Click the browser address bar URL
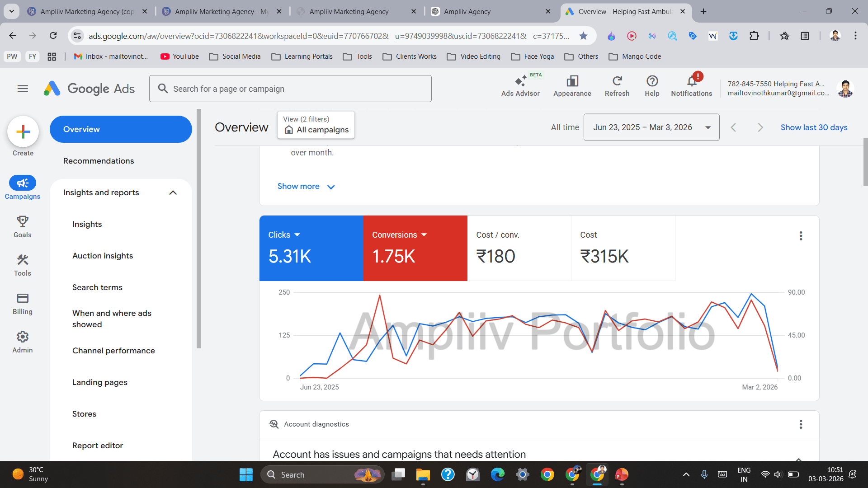Image resolution: width=868 pixels, height=488 pixels. tap(329, 36)
